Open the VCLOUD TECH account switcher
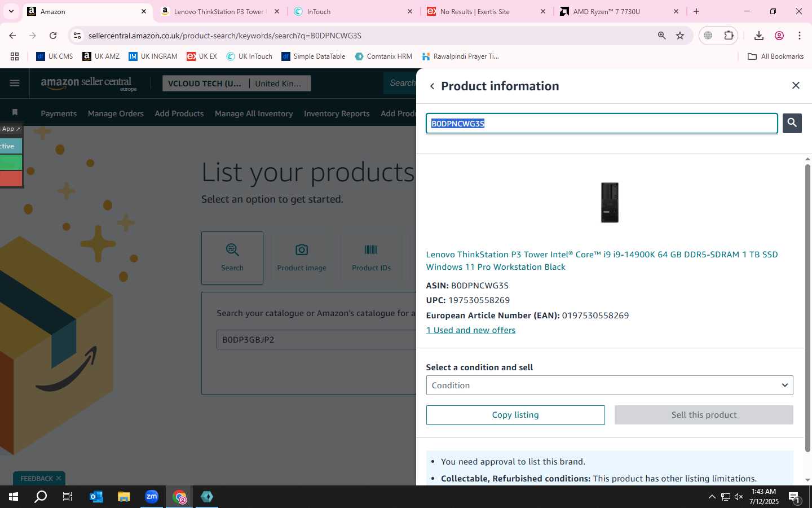Screen dimensions: 812x508 (x=205, y=84)
